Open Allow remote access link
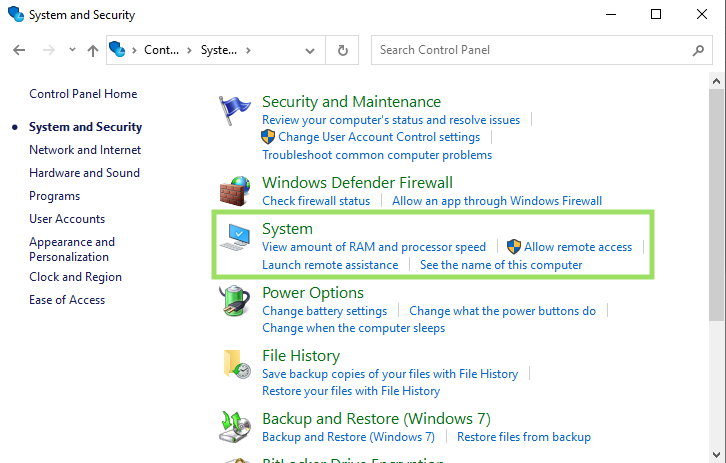The height and width of the screenshot is (463, 726). pos(578,247)
